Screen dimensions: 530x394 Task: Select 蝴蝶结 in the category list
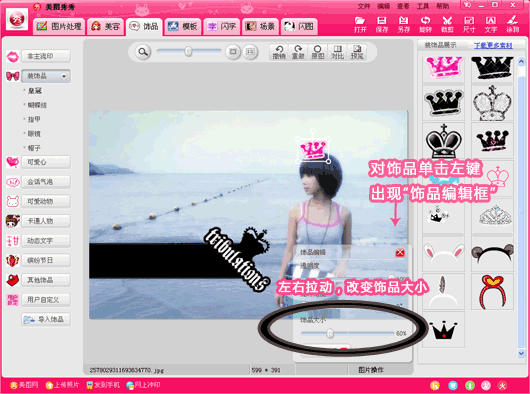coord(37,105)
